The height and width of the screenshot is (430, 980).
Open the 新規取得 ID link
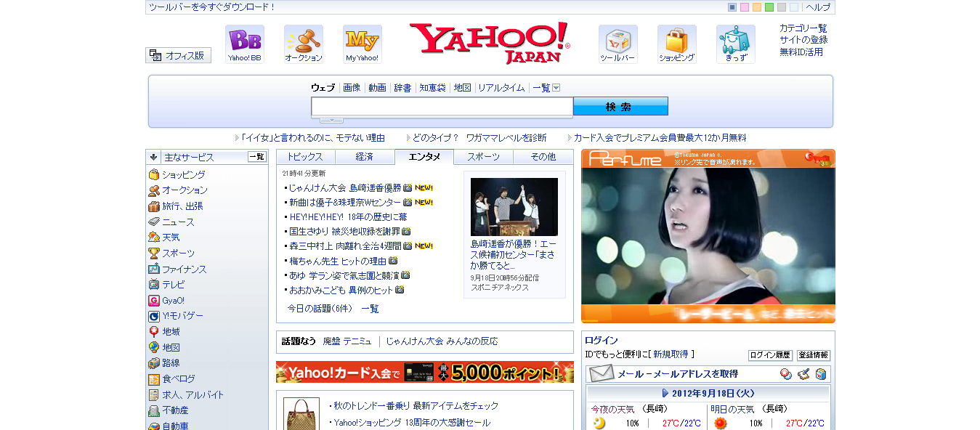coord(671,354)
